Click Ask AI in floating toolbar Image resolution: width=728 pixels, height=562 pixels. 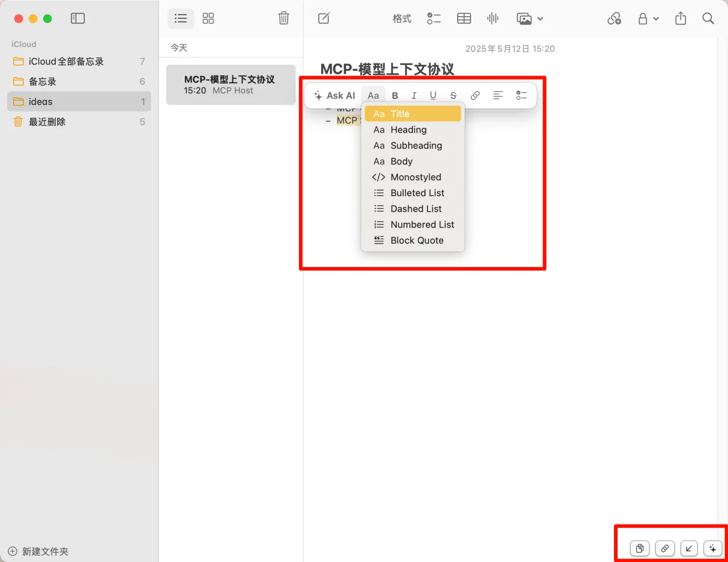[334, 96]
